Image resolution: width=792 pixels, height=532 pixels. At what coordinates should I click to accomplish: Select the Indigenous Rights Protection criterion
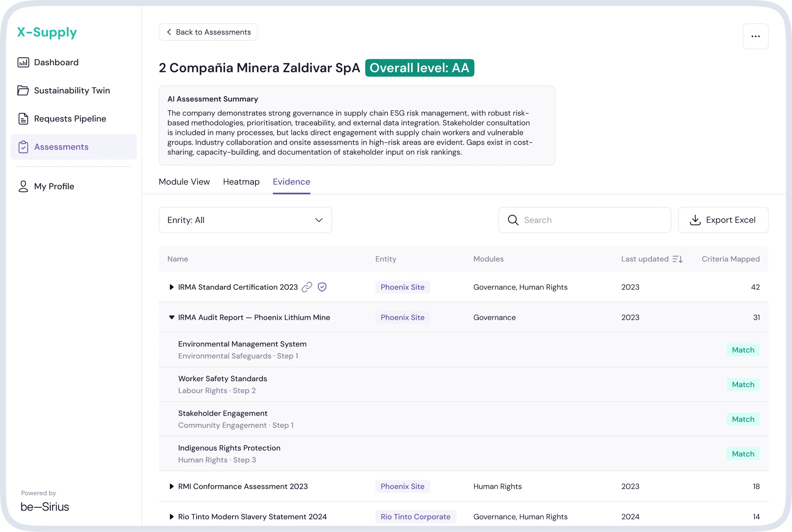click(x=463, y=454)
